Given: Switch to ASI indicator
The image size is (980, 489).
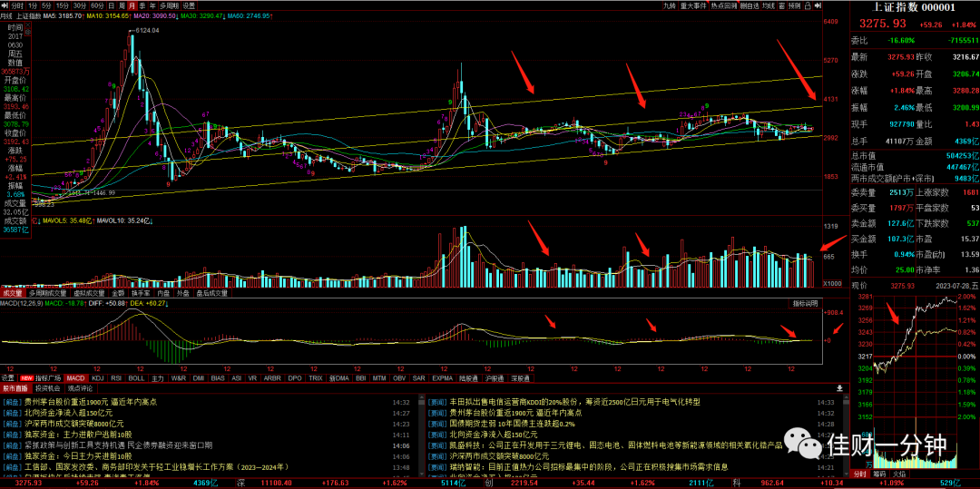Looking at the screenshot, I should pyautogui.click(x=236, y=378).
